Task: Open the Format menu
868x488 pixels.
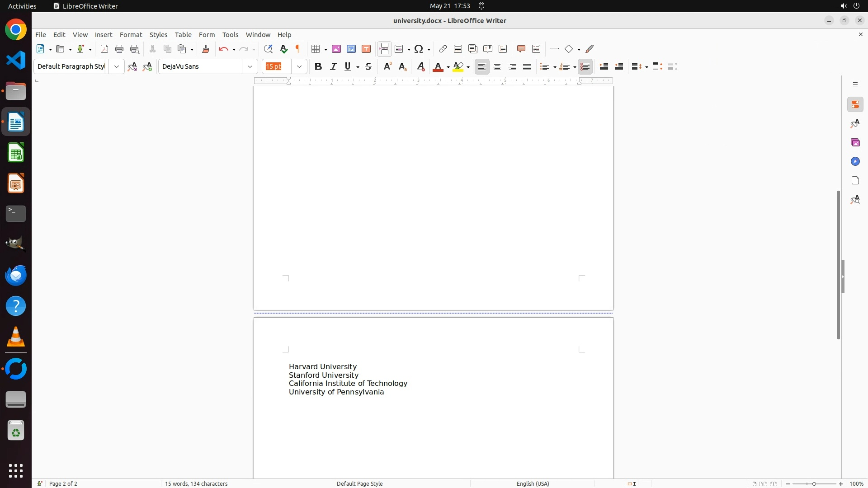Action: [x=131, y=35]
